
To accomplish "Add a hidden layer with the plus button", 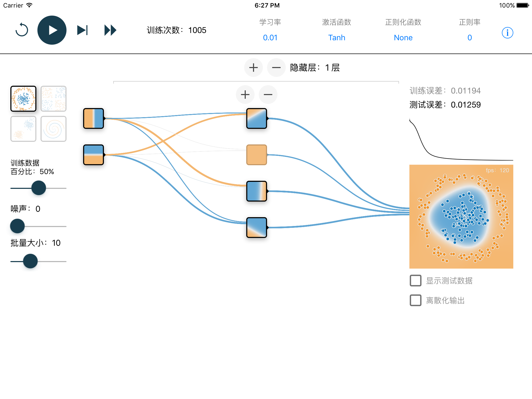I will coord(253,68).
